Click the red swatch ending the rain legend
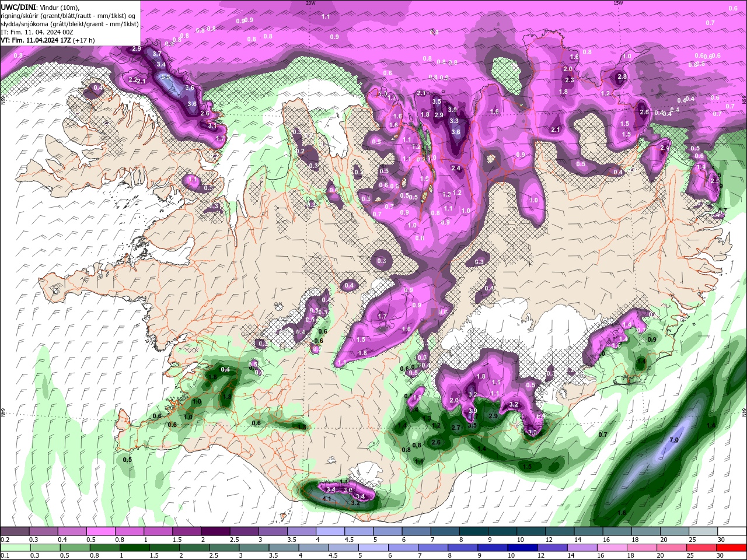Image resolution: width=747 pixels, height=560 pixels. 732,548
